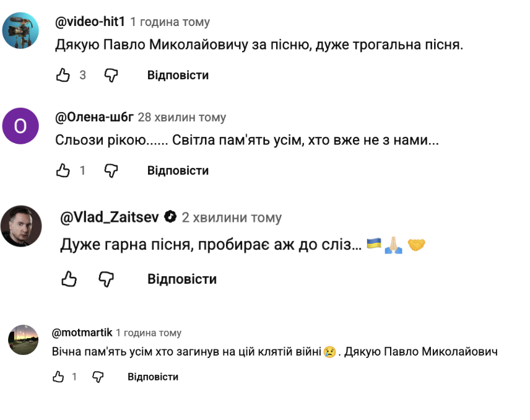Dislike the @Vlad_Zaitsev comment
This screenshot has width=530, height=420.
106,279
